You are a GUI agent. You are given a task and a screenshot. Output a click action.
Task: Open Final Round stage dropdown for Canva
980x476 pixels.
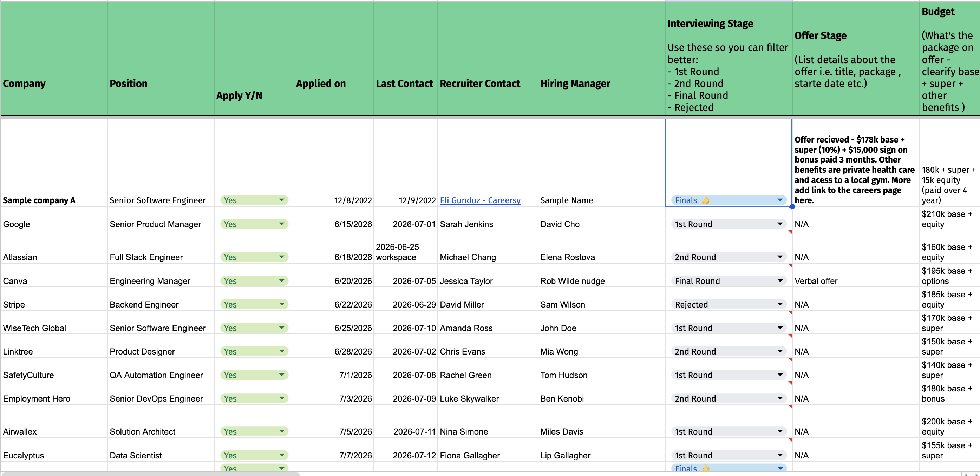click(x=729, y=281)
